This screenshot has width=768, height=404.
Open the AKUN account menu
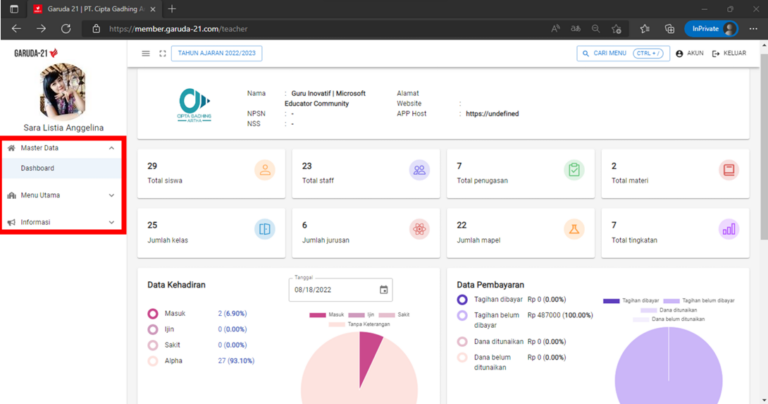[x=690, y=53]
